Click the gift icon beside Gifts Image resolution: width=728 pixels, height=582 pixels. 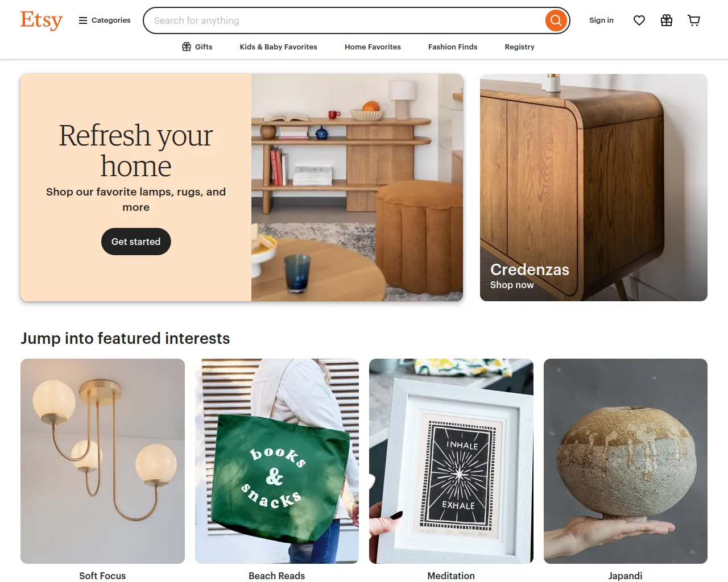point(187,47)
